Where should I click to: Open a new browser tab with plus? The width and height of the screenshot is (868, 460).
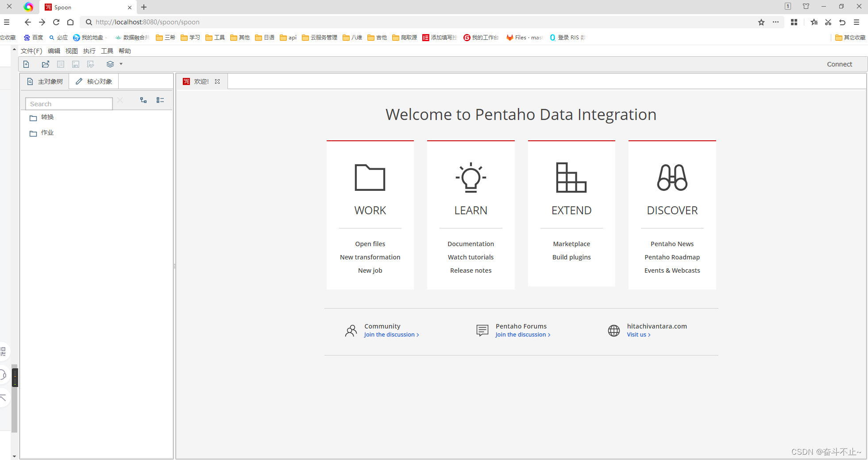click(144, 7)
